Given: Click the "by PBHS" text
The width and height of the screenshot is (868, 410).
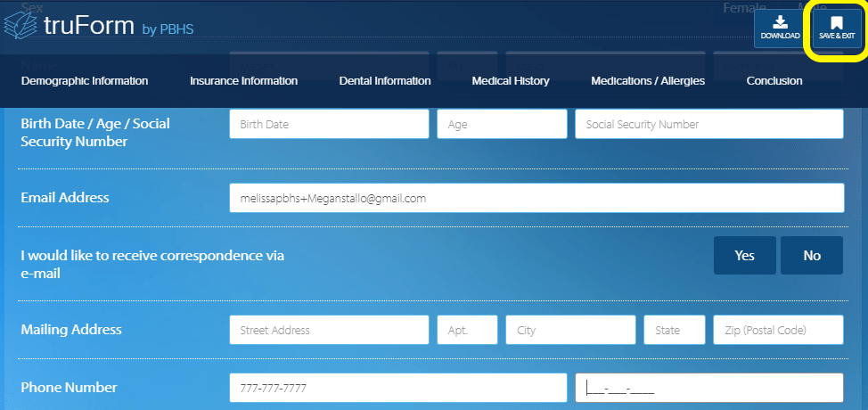Looking at the screenshot, I should (x=168, y=29).
